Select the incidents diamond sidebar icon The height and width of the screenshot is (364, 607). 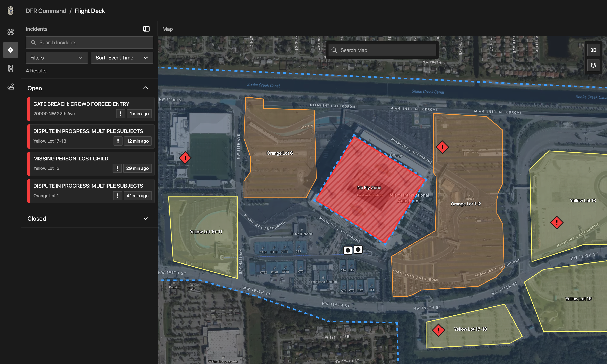11,50
